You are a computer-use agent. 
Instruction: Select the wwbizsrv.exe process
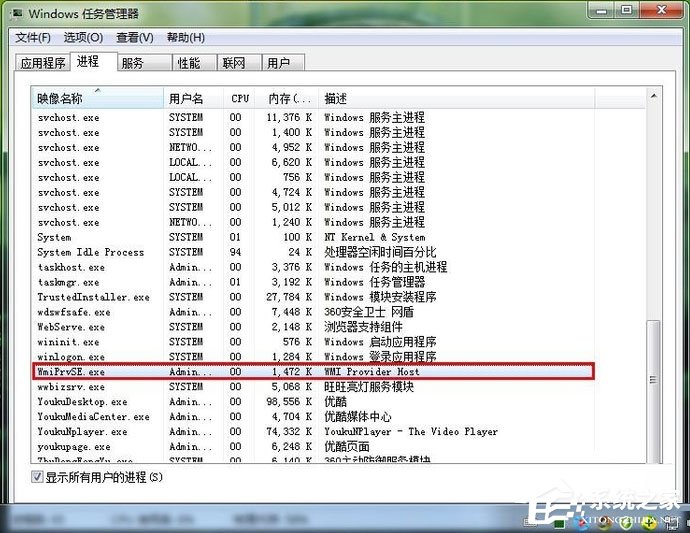[x=313, y=386]
